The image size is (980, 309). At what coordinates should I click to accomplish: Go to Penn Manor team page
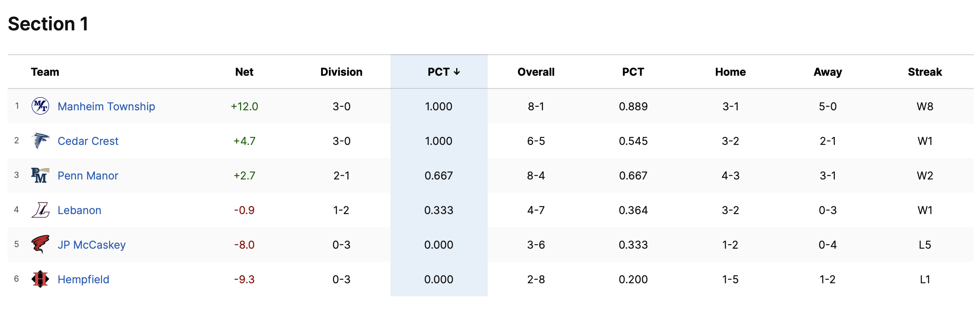pos(88,176)
